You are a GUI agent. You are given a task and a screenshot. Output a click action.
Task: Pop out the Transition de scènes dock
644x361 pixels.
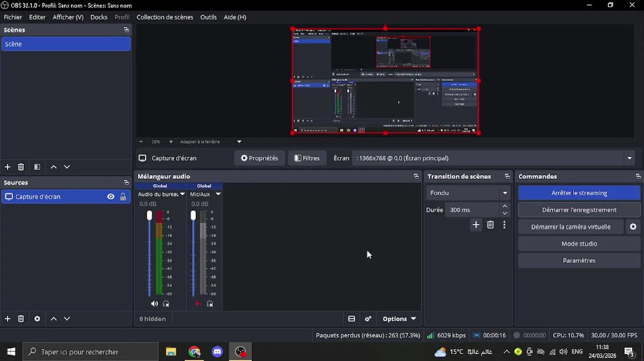pos(507,176)
